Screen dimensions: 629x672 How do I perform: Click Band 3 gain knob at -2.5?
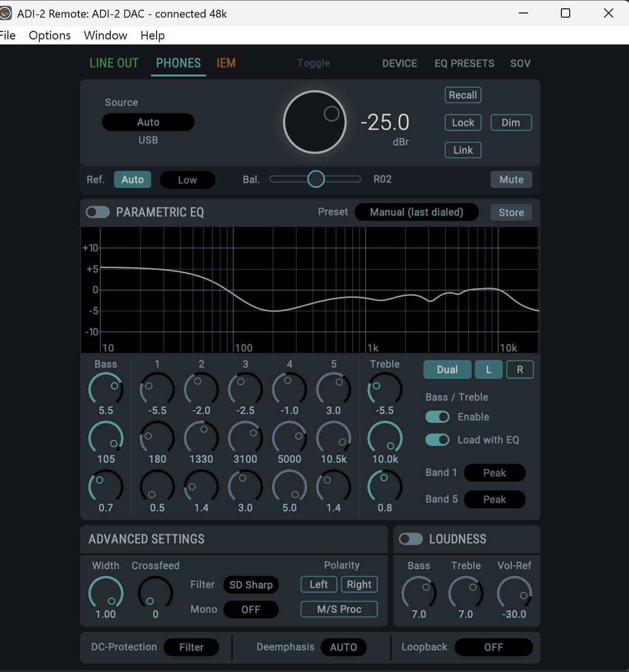245,389
